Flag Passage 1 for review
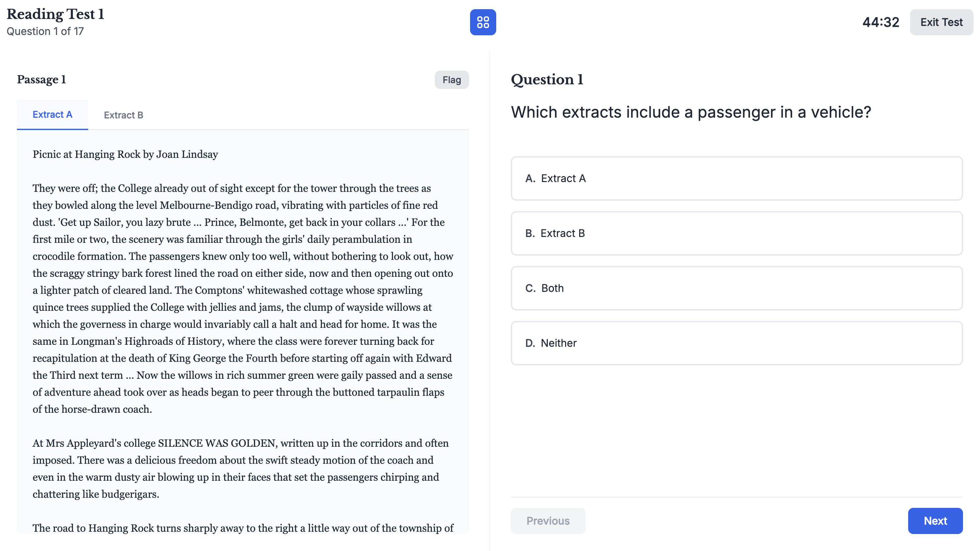Screen dimensions: 980x551 click(x=451, y=79)
